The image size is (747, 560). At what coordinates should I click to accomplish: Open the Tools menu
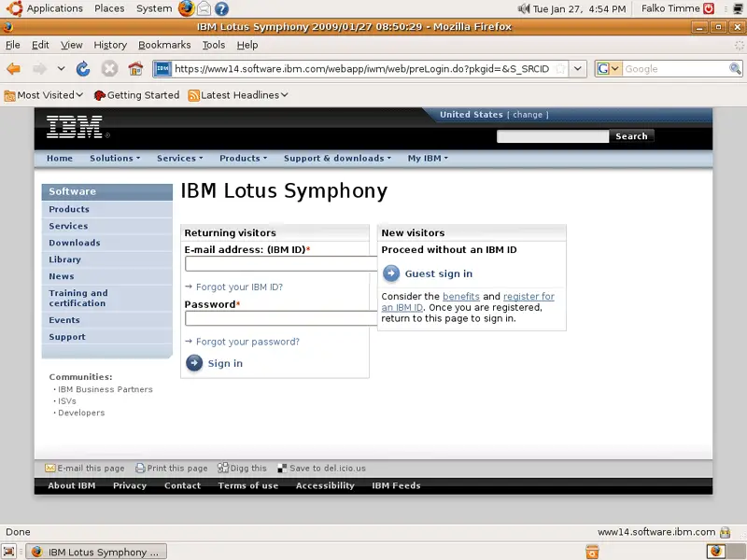pos(214,45)
